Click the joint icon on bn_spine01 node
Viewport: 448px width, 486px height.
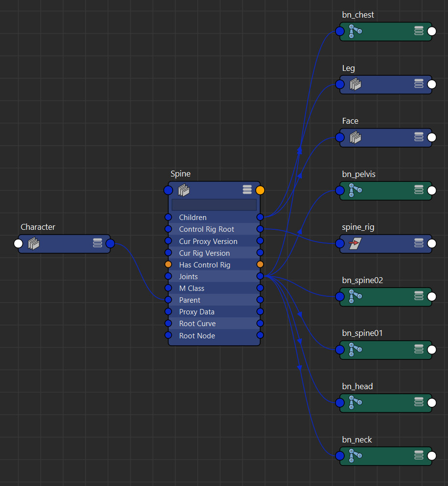click(355, 350)
